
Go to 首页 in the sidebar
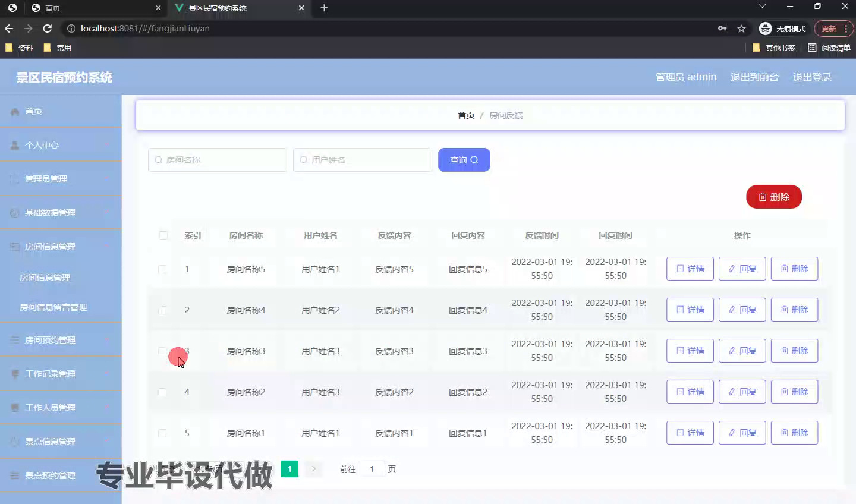coord(61,111)
